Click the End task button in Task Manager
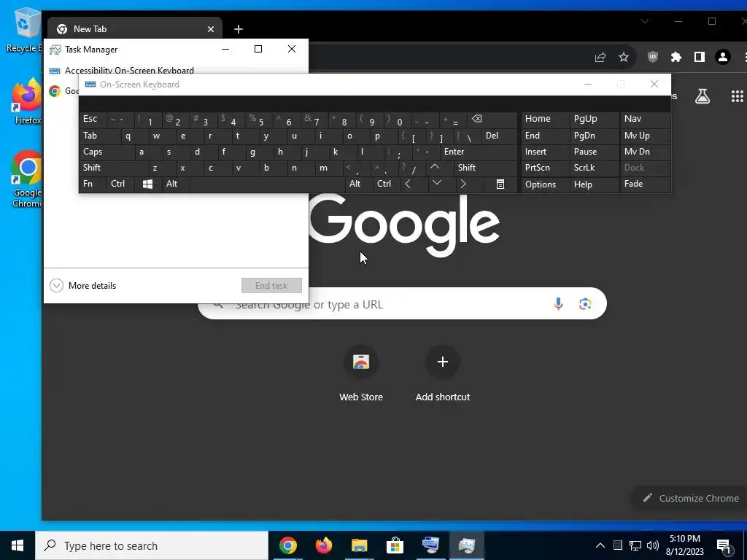 point(271,286)
